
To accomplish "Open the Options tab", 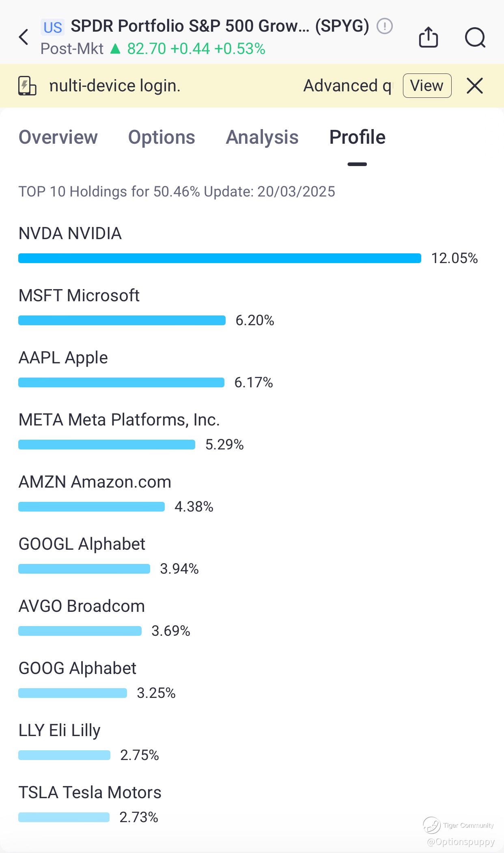I will tap(162, 137).
